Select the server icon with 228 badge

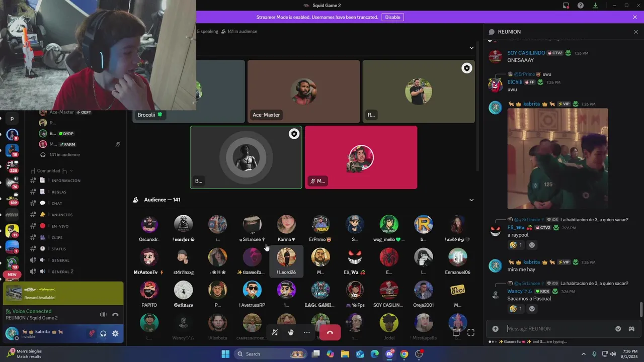tap(12, 166)
